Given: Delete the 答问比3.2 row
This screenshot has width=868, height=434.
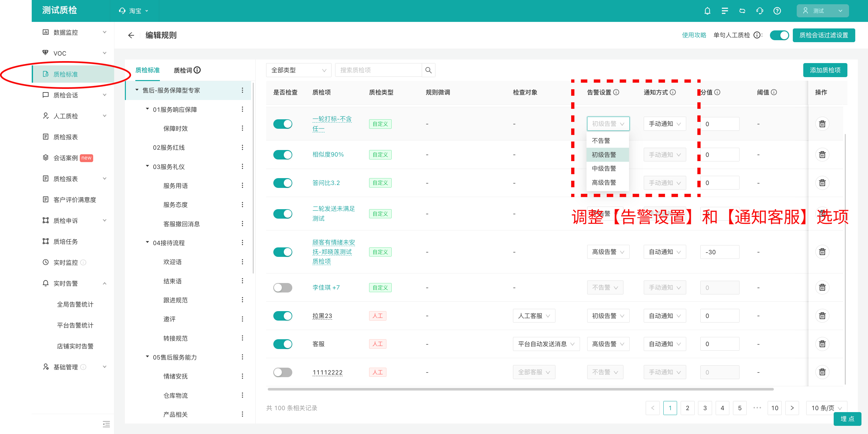Looking at the screenshot, I should 822,183.
